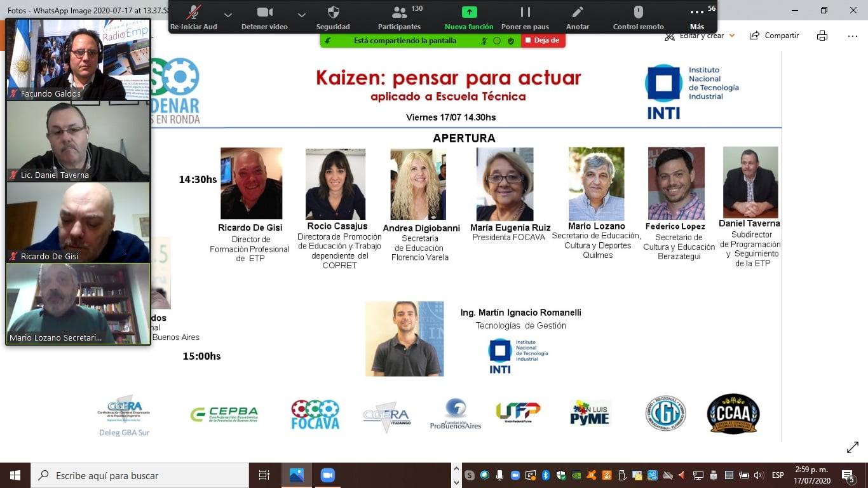Unmute microphone with Re-Iniciar Audio button
868x488 pixels.
point(194,17)
